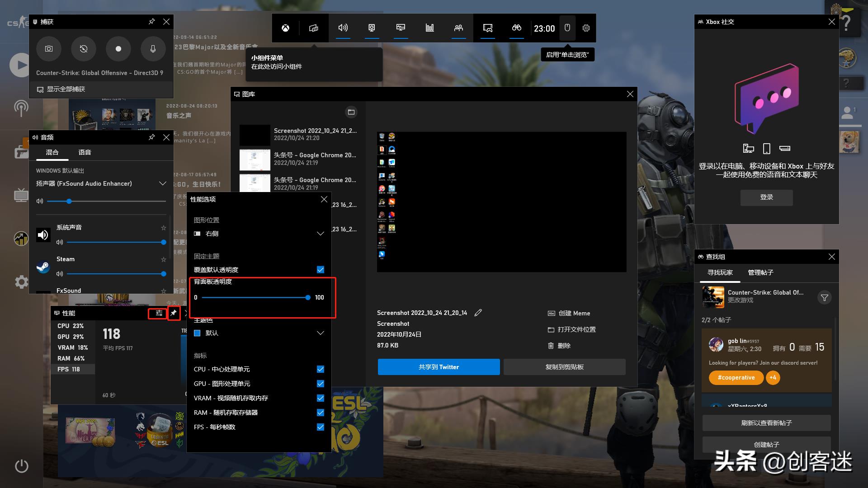Image resolution: width=868 pixels, height=488 pixels.
Task: Rename screenshot with the pencil icon
Action: point(478,313)
